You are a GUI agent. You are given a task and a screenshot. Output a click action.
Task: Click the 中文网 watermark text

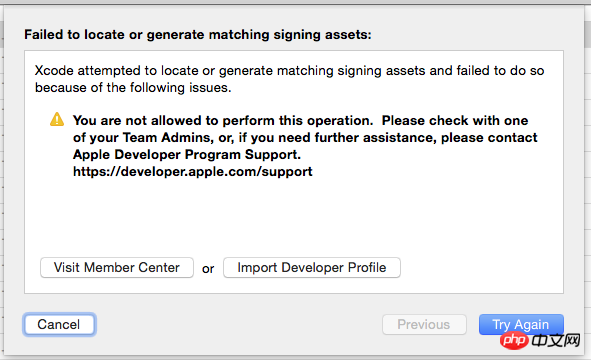(556, 340)
